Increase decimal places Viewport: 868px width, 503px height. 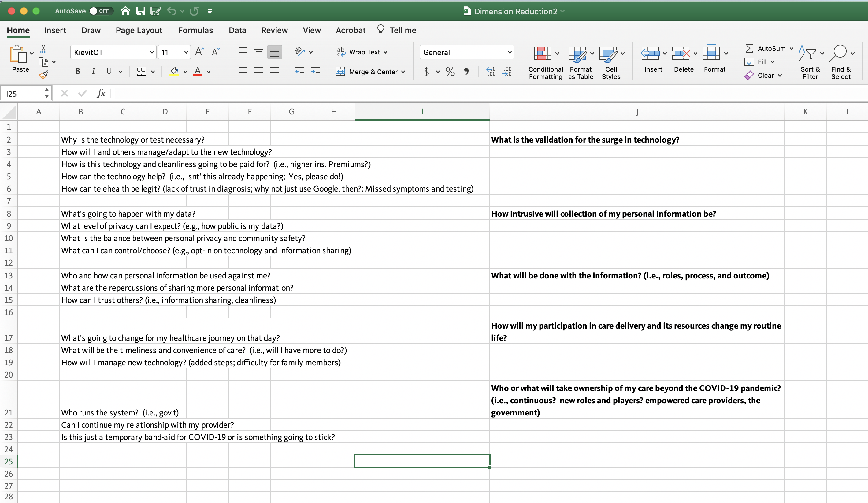(491, 72)
